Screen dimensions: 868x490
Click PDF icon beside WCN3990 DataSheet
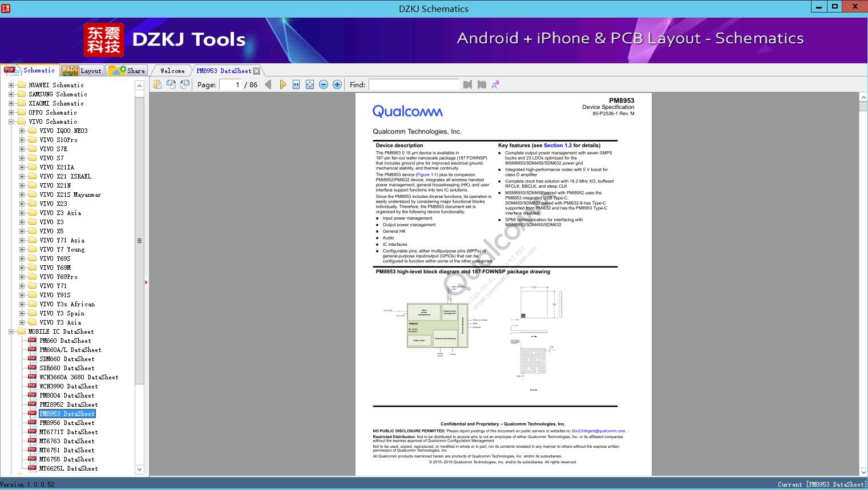[x=32, y=386]
